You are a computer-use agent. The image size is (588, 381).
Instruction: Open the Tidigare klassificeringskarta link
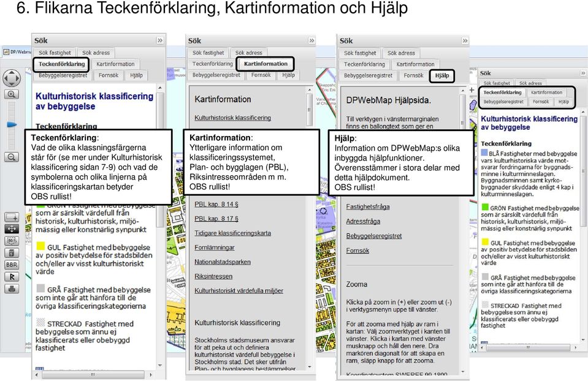232,233
